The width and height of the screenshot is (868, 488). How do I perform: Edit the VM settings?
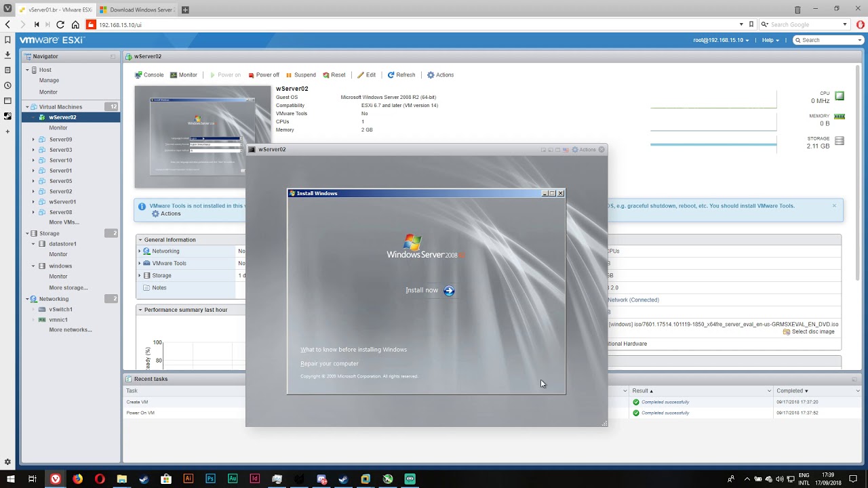point(366,75)
